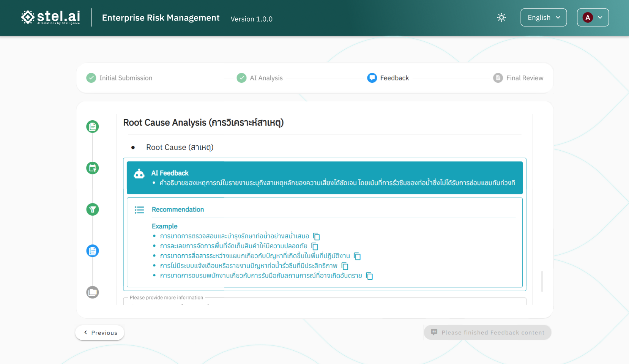Open the English language dropdown
Image resolution: width=629 pixels, height=364 pixels.
coord(543,17)
